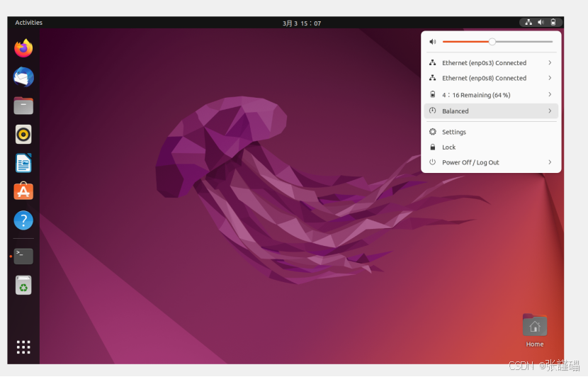Viewport: 588px width, 377px height.
Task: Click the volume slider handle
Action: coord(492,42)
